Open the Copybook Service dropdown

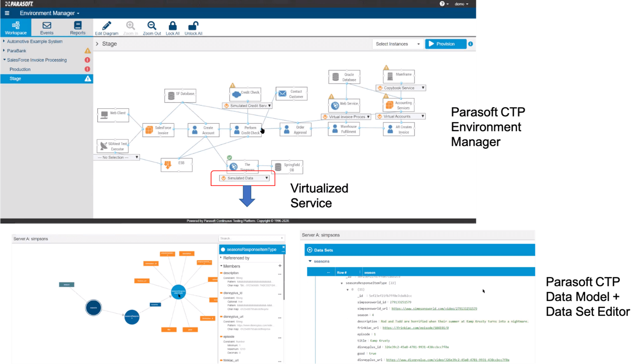(400, 88)
